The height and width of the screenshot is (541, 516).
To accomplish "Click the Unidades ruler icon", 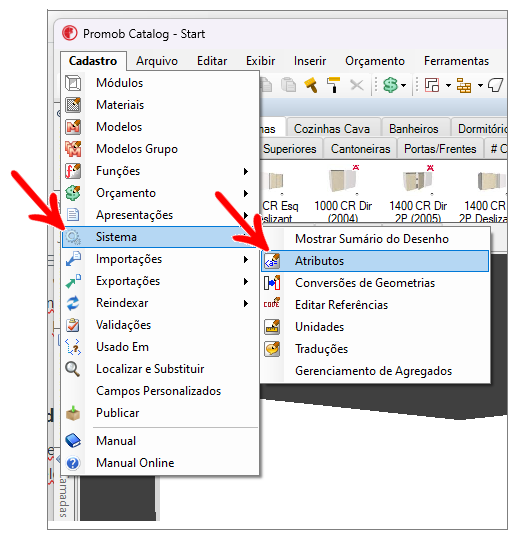I will [272, 327].
